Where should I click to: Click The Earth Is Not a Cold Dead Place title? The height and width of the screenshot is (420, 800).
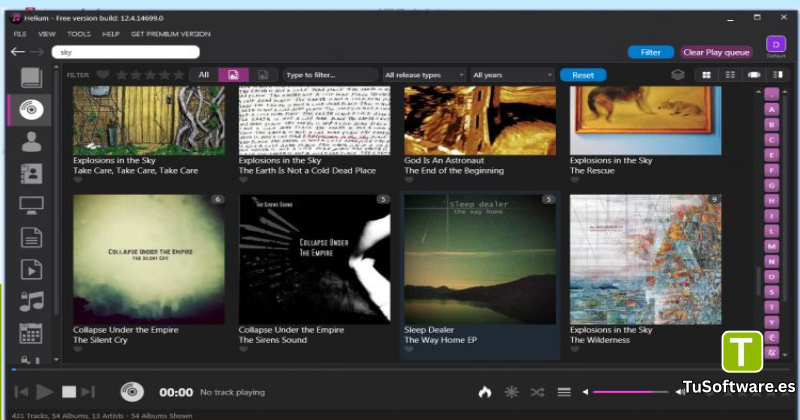[x=307, y=170]
